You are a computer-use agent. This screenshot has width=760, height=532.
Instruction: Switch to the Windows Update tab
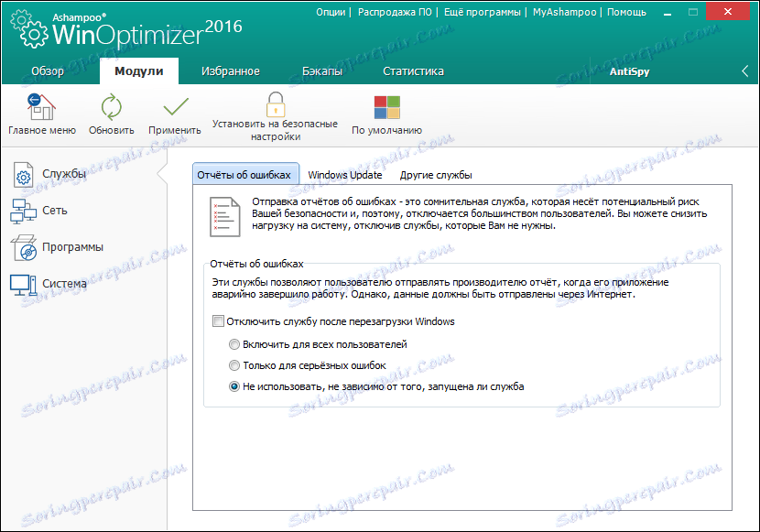point(345,173)
